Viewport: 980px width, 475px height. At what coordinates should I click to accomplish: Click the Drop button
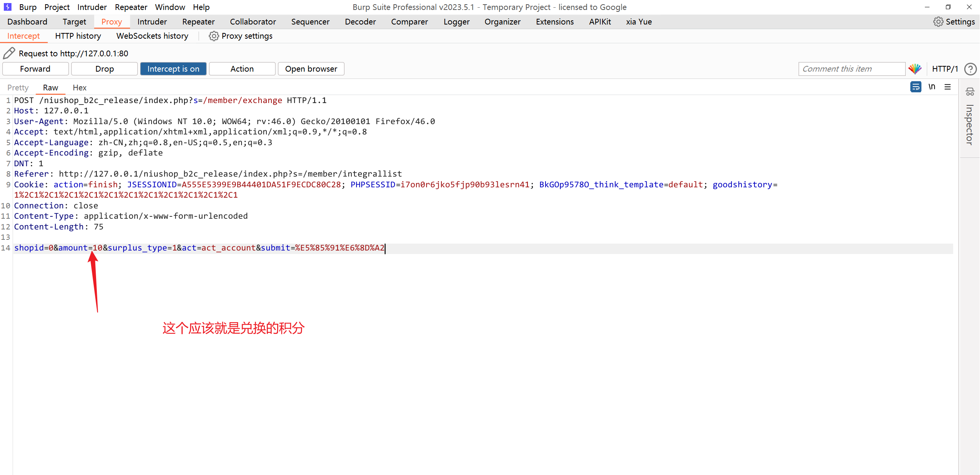105,69
